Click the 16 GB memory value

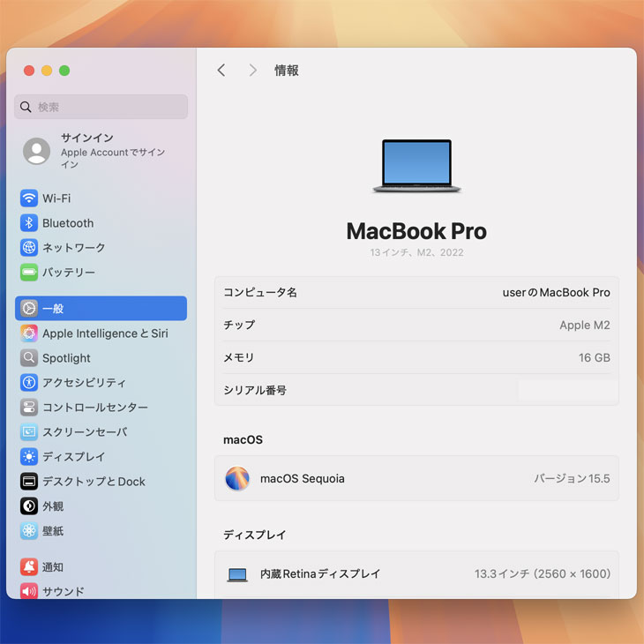click(x=595, y=358)
